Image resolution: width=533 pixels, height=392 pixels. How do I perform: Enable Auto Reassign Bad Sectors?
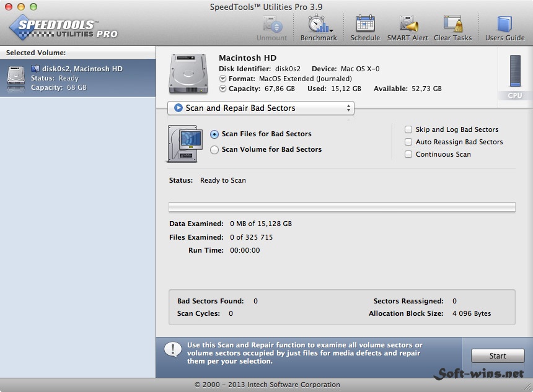408,142
